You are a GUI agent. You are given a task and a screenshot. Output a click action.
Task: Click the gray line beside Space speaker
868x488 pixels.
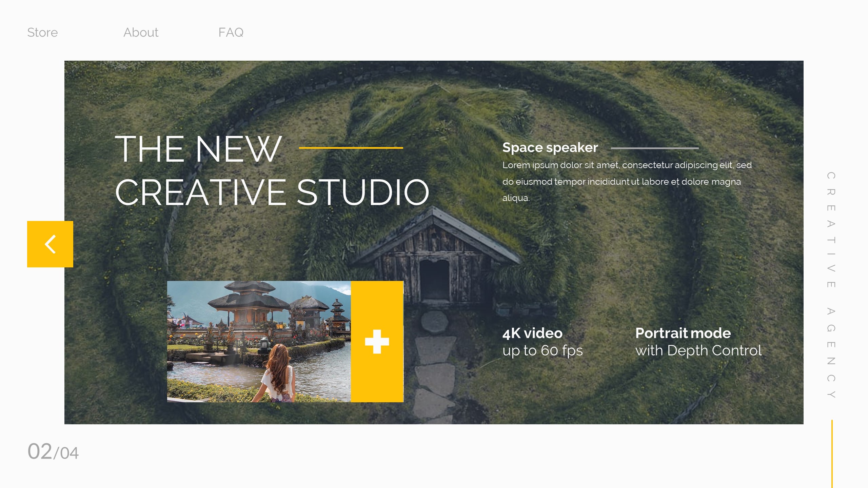(654, 148)
